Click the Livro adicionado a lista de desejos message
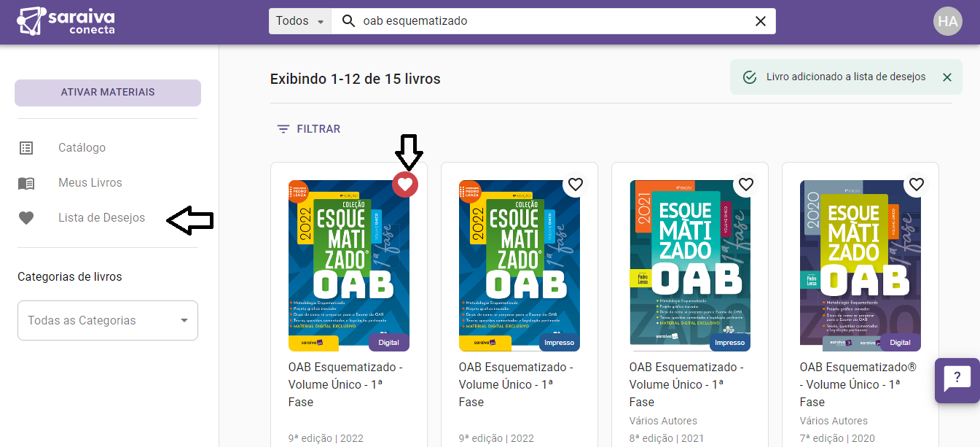 846,77
